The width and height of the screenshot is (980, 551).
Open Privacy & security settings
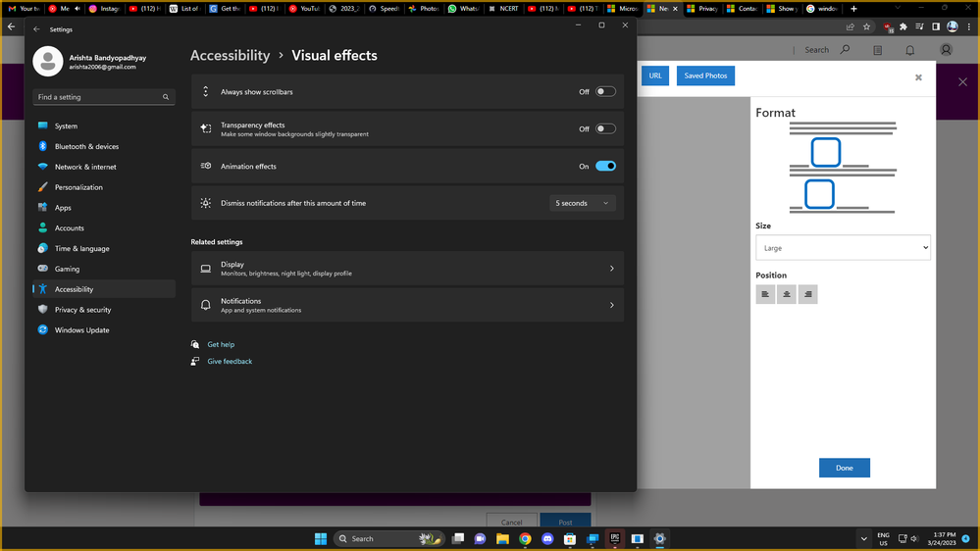[104, 309]
